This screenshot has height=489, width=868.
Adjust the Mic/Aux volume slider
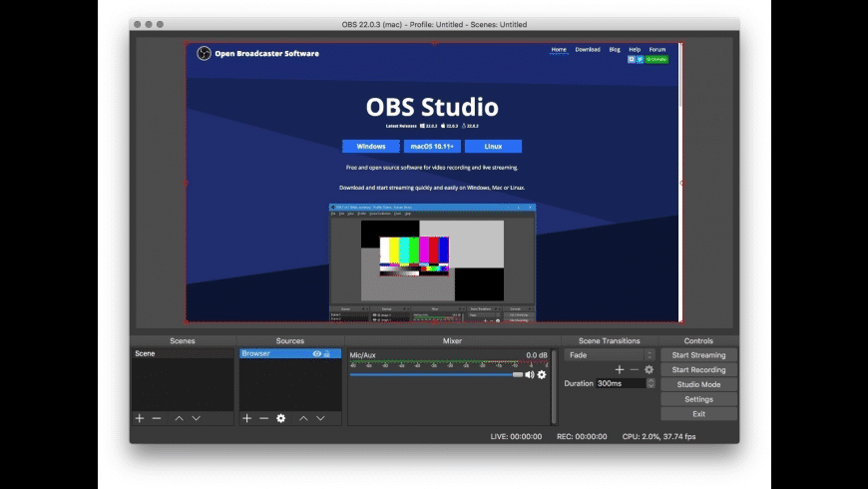pos(517,374)
